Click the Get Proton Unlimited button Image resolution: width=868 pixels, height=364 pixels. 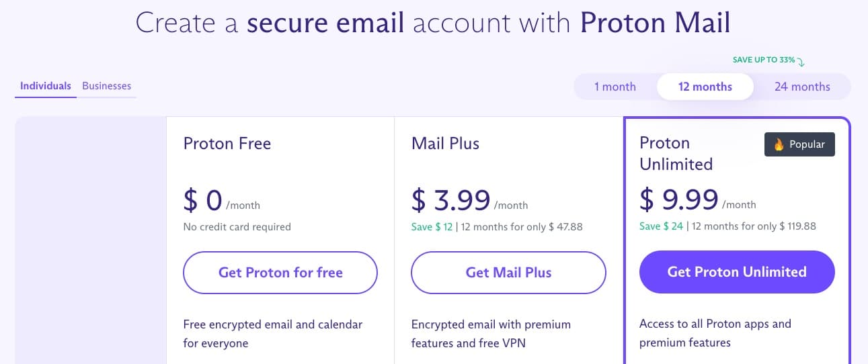(x=737, y=272)
